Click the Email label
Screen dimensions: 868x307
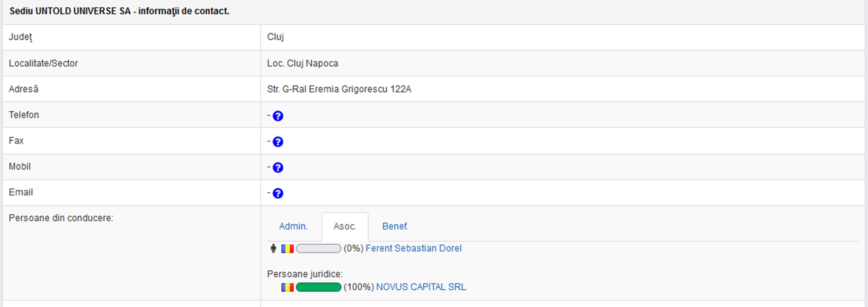point(21,192)
